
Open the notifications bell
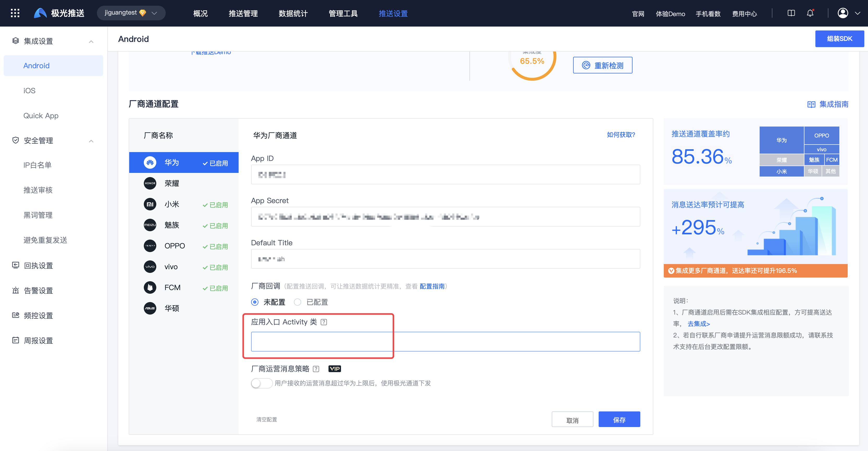[810, 13]
